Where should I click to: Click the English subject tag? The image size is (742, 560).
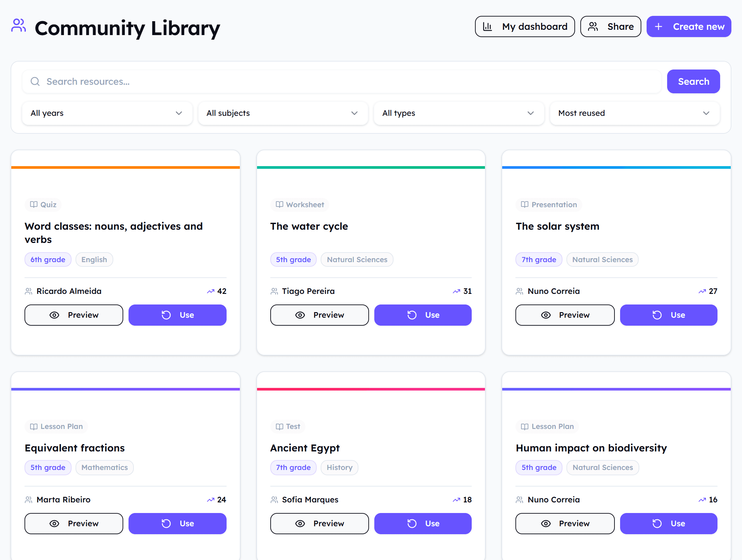click(94, 260)
